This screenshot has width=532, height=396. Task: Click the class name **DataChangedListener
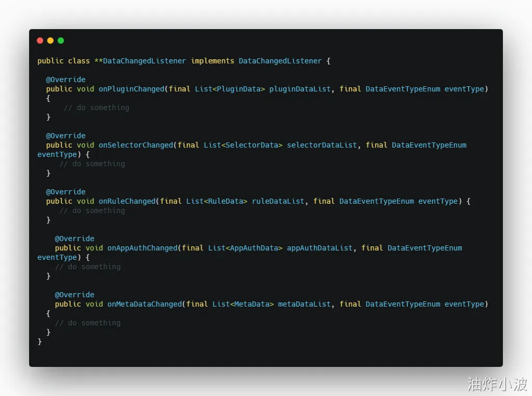click(x=140, y=61)
